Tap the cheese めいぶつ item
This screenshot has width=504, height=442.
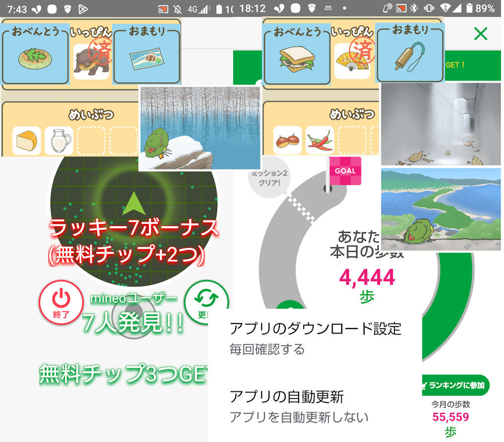27,141
